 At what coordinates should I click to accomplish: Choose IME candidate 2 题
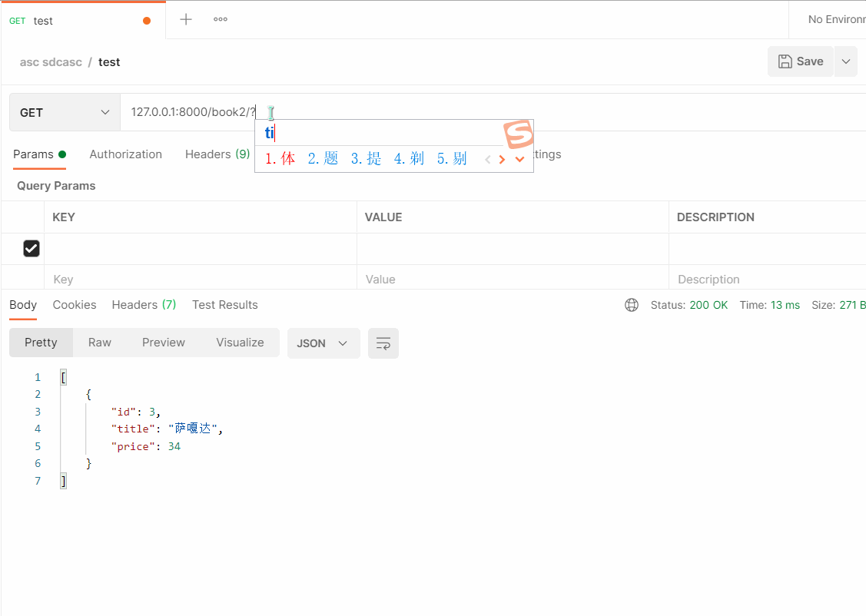(323, 159)
